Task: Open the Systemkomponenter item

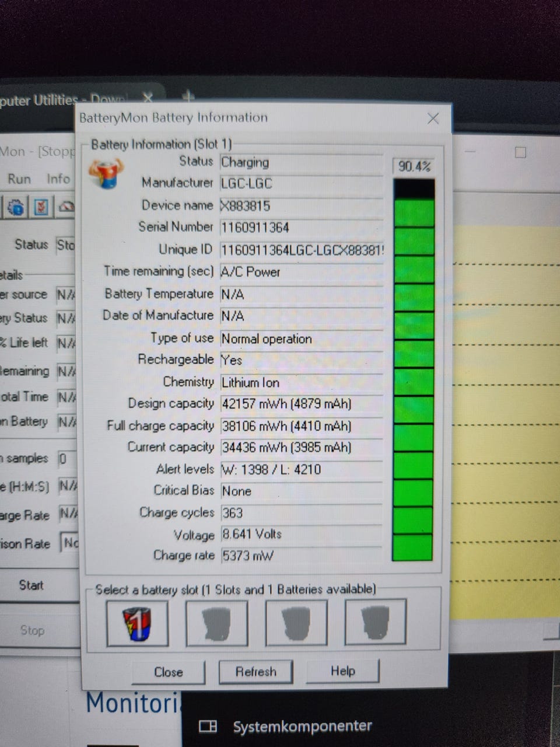Action: [286, 727]
